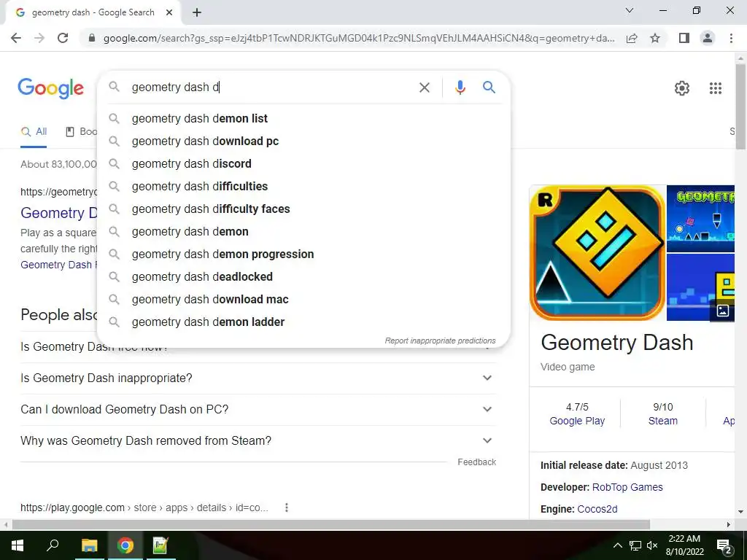Viewport: 747px width, 560px height.
Task: Choose suggestion geometry dash difficulty faces
Action: point(303,209)
